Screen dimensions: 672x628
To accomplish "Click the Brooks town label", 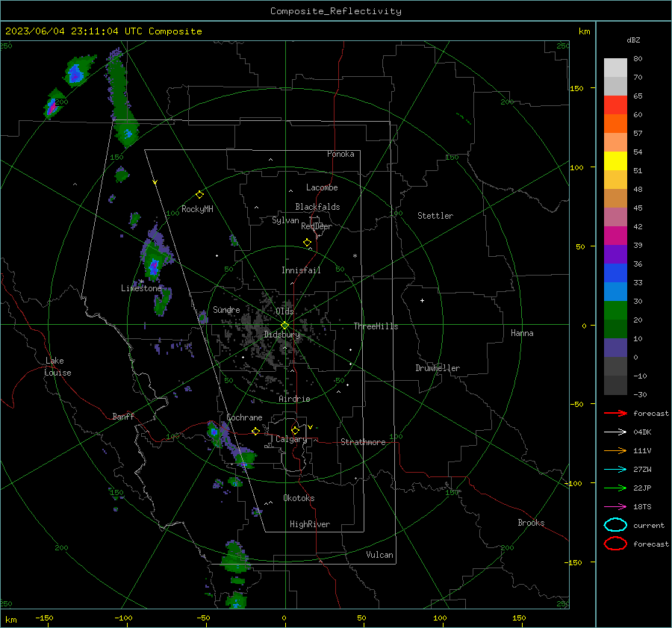I will [531, 523].
